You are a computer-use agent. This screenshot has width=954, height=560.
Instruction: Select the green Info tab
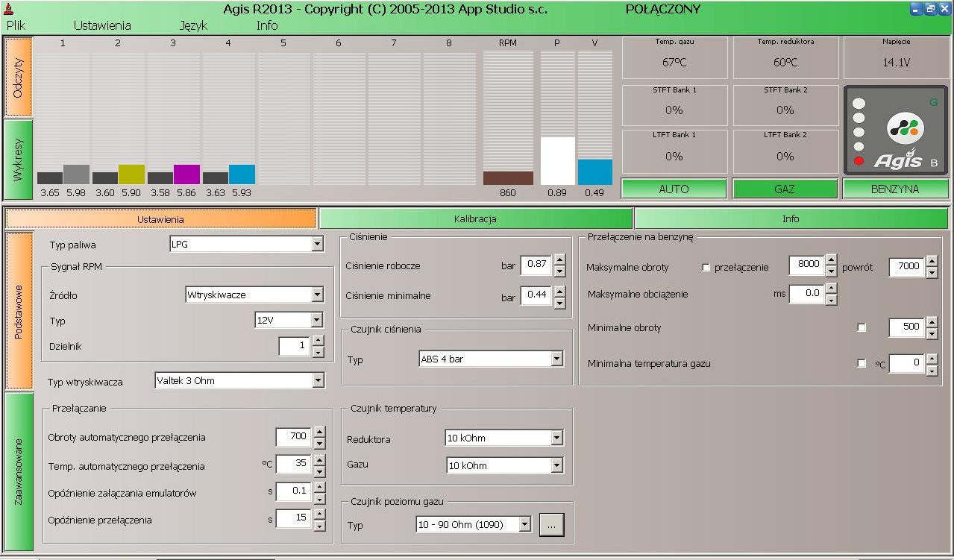(791, 218)
